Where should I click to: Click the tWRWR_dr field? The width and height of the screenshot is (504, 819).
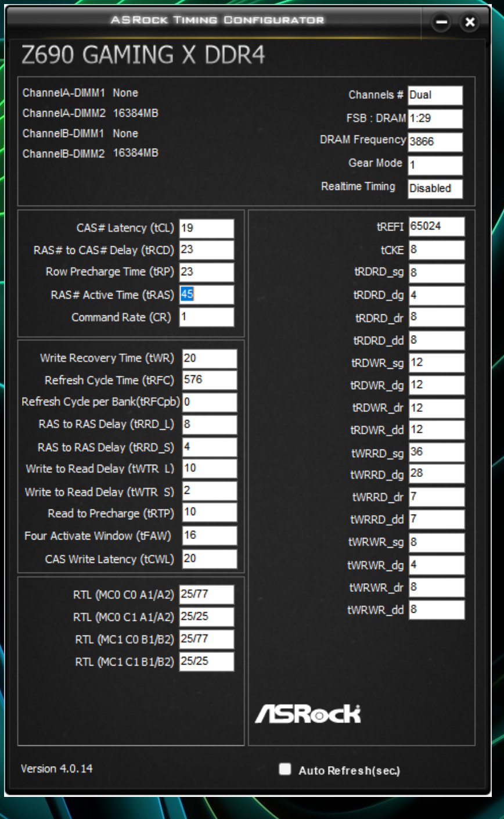(x=437, y=588)
